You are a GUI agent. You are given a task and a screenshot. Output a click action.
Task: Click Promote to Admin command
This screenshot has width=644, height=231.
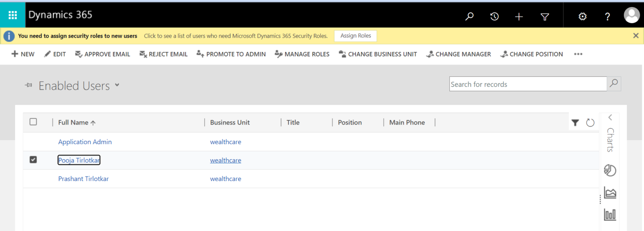pos(231,54)
